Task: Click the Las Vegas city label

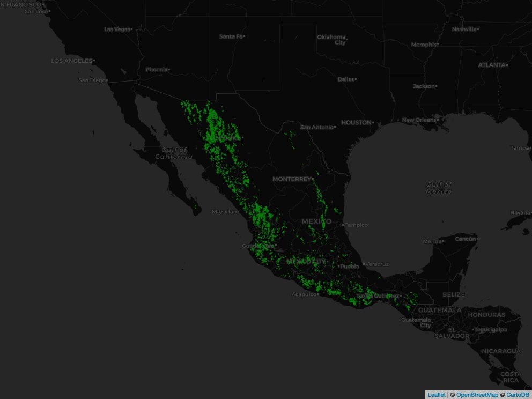Action: coord(117,29)
